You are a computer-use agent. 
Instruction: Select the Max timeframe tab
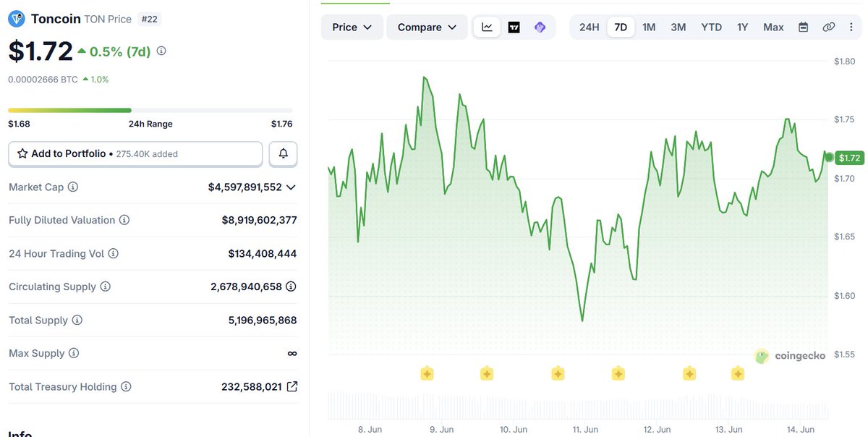tap(773, 27)
